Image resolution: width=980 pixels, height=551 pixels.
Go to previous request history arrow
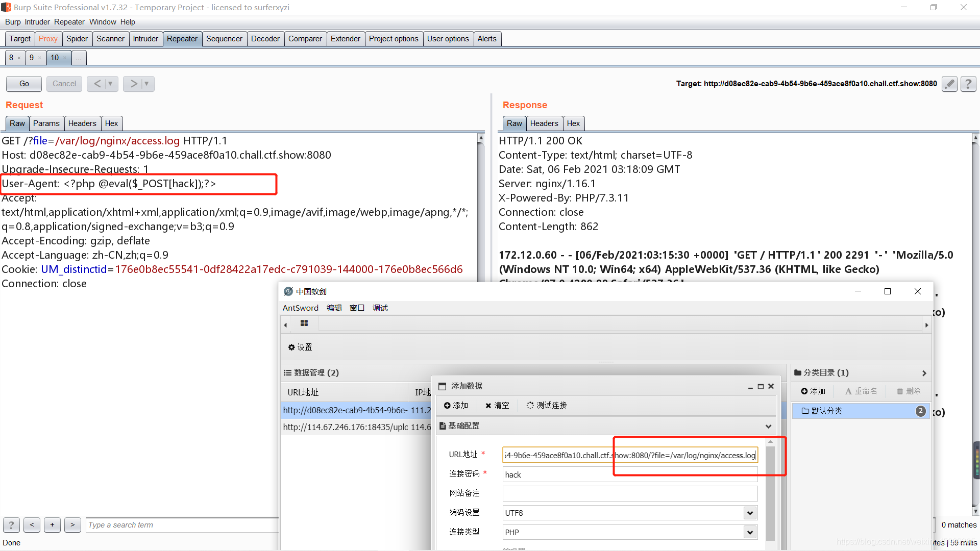[97, 84]
